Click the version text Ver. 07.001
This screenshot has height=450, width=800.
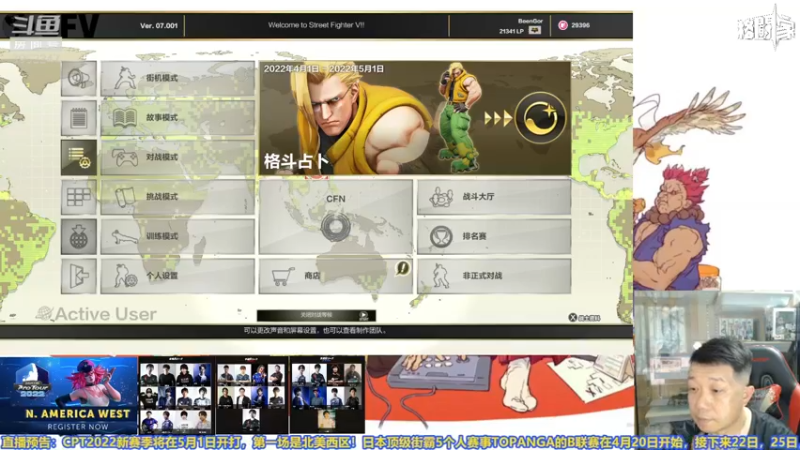click(x=159, y=25)
